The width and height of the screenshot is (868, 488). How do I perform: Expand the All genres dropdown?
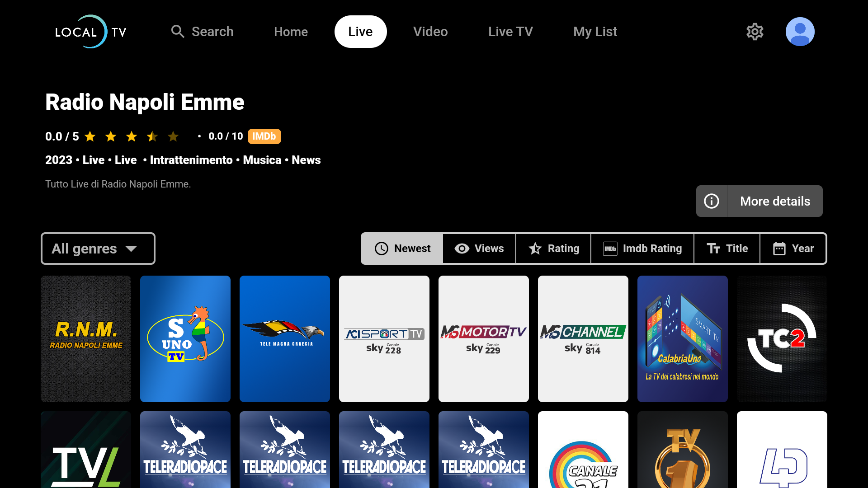[x=98, y=249]
